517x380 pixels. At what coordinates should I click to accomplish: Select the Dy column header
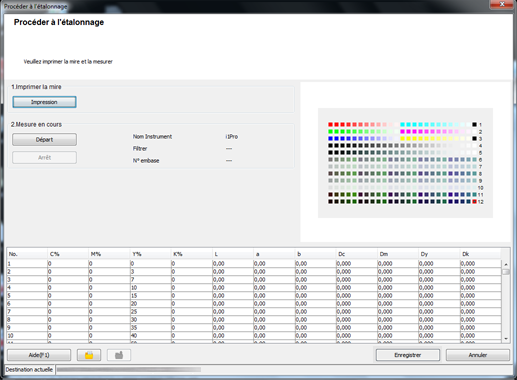pyautogui.click(x=439, y=254)
